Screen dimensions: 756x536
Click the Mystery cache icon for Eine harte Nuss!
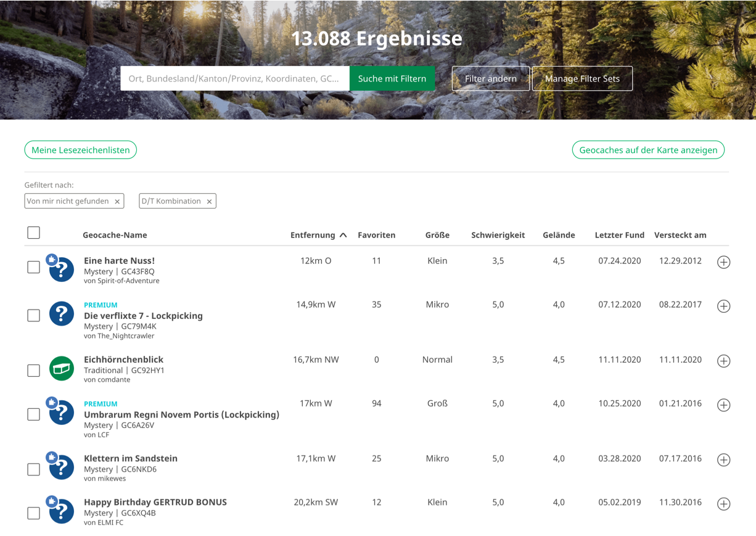click(x=61, y=270)
